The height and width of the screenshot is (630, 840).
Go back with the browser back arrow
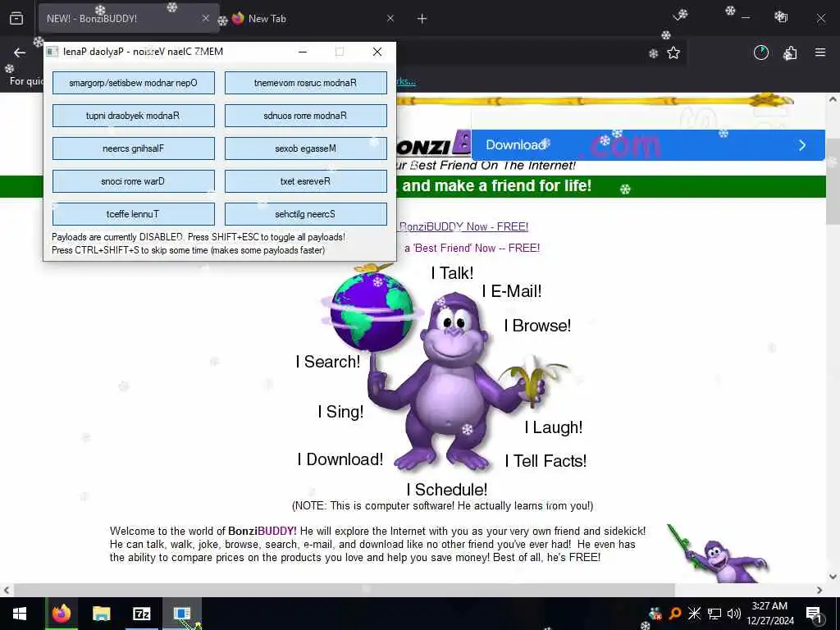(20, 52)
